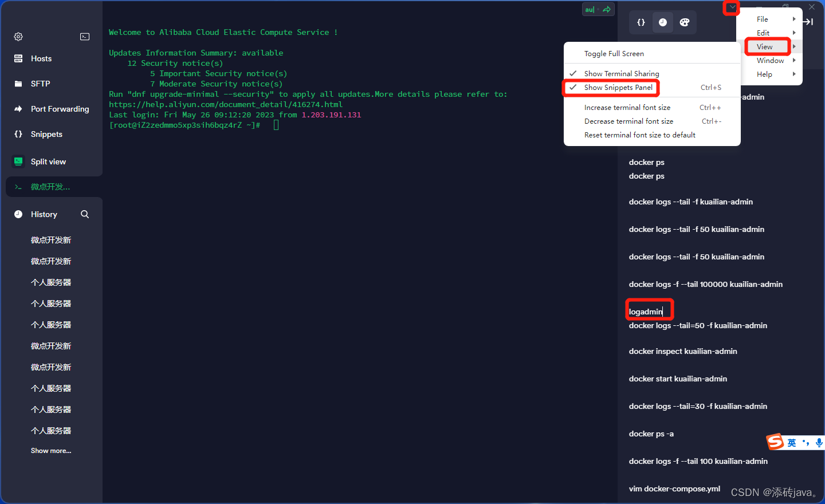Select View in the app menu
The width and height of the screenshot is (825, 504).
767,46
